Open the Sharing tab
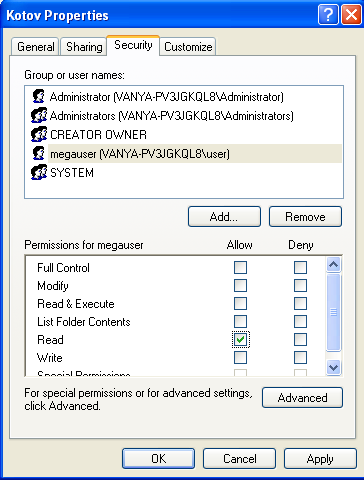The width and height of the screenshot is (364, 480). (84, 47)
